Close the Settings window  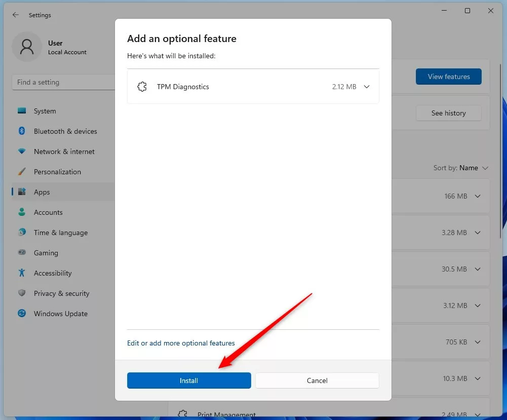point(490,11)
